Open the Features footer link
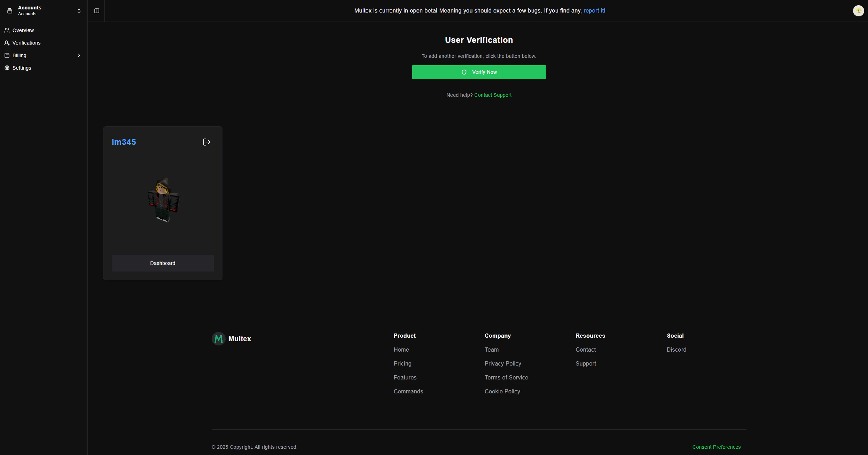The height and width of the screenshot is (455, 868). [405, 377]
